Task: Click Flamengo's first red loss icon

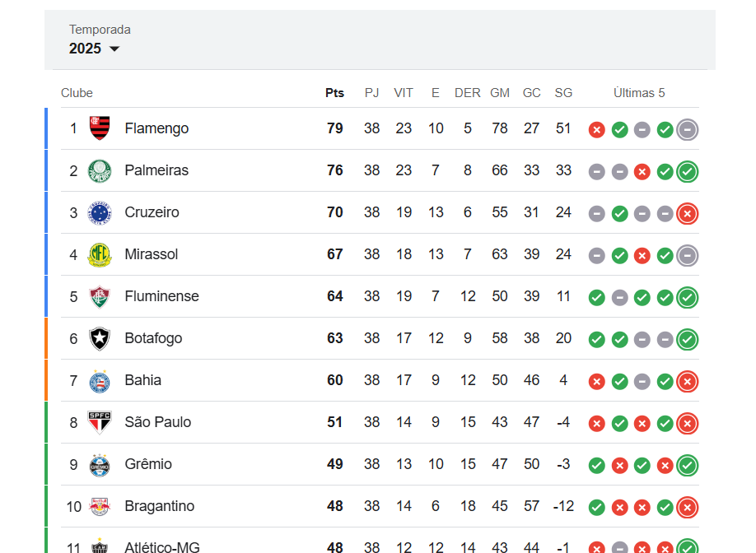Action: [x=597, y=129]
